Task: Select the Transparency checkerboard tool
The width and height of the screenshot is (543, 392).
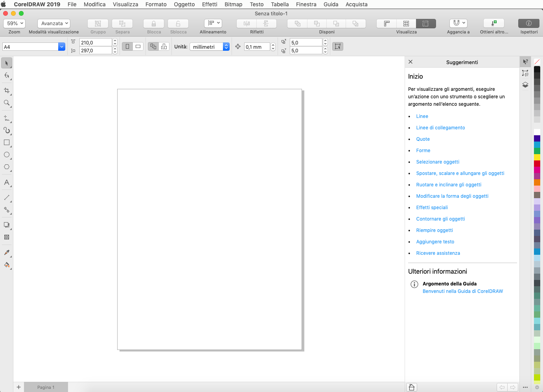Action: (7, 237)
